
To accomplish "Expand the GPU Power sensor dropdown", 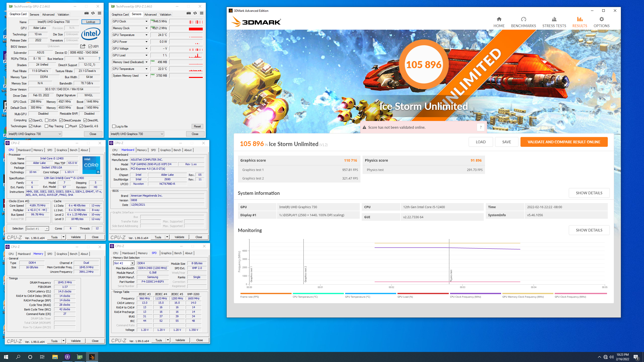I will tap(146, 42).
